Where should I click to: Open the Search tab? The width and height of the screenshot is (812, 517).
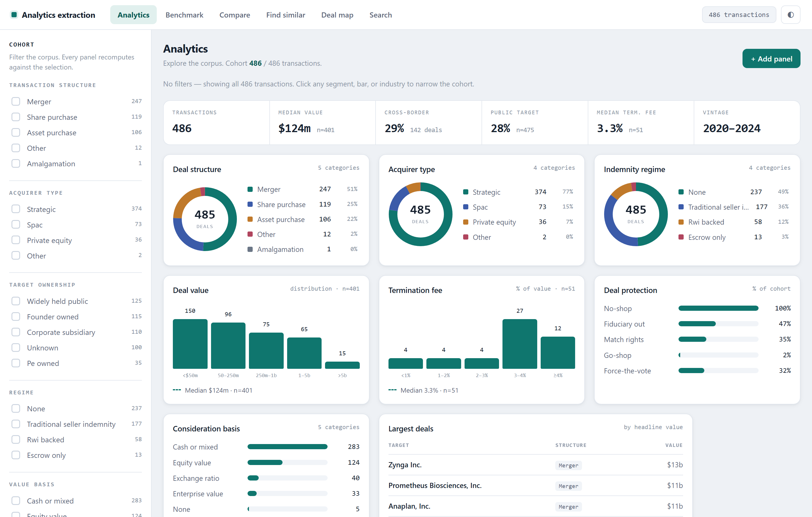(380, 15)
